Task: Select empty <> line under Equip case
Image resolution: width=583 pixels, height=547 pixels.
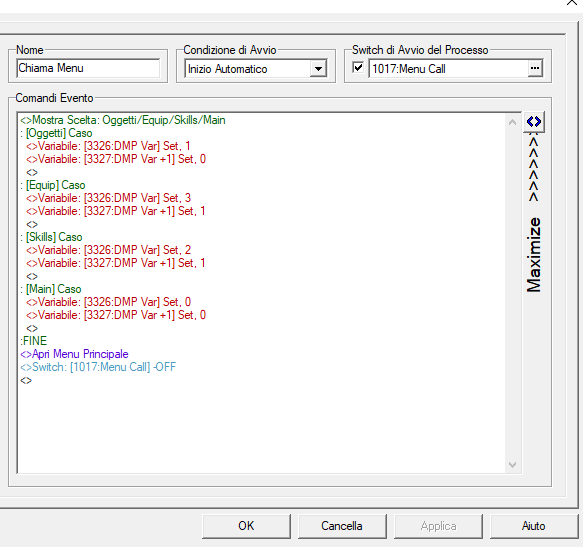Action: (32, 224)
